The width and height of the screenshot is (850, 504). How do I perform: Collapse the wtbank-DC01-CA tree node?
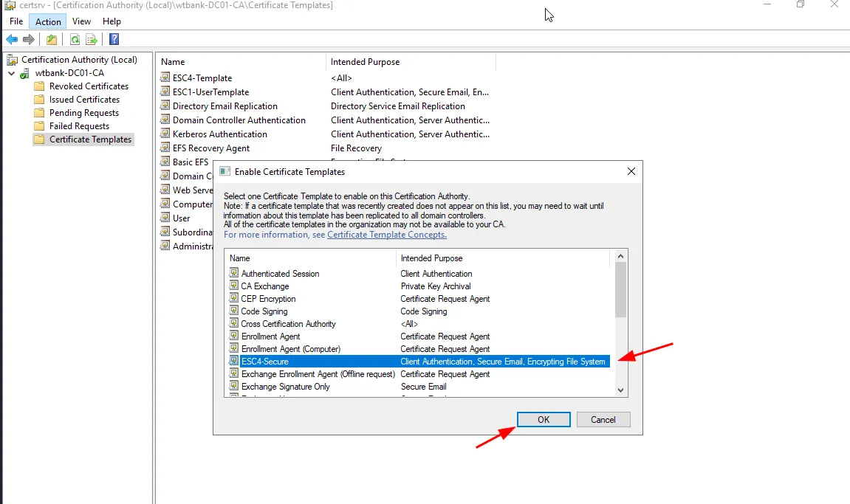(12, 73)
